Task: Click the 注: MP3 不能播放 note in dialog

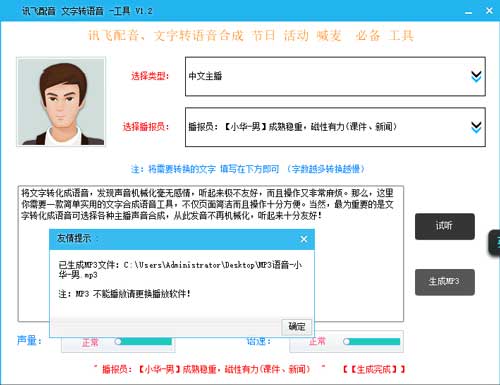Action: point(125,294)
